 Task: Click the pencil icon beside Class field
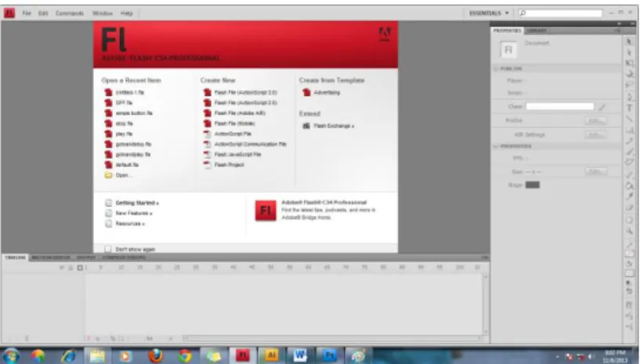(602, 107)
